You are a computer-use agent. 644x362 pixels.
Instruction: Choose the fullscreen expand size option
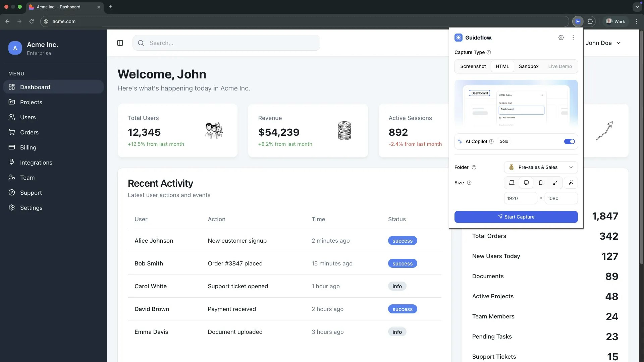coord(555,183)
